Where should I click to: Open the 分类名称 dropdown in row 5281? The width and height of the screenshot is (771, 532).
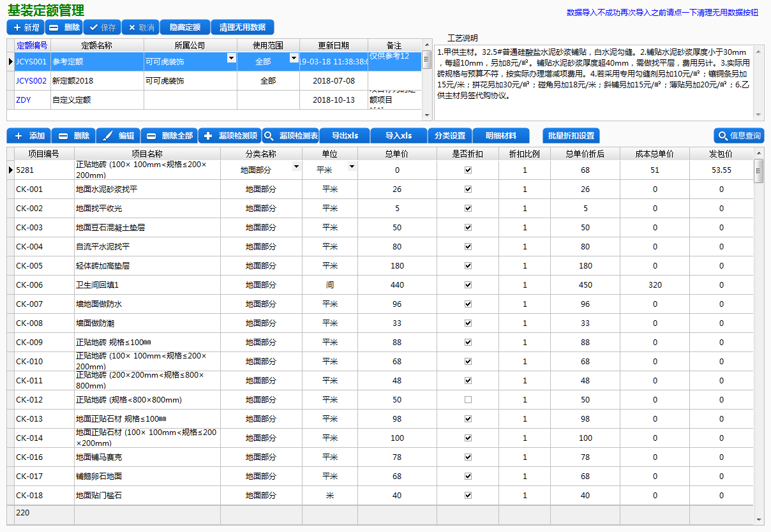click(x=296, y=166)
